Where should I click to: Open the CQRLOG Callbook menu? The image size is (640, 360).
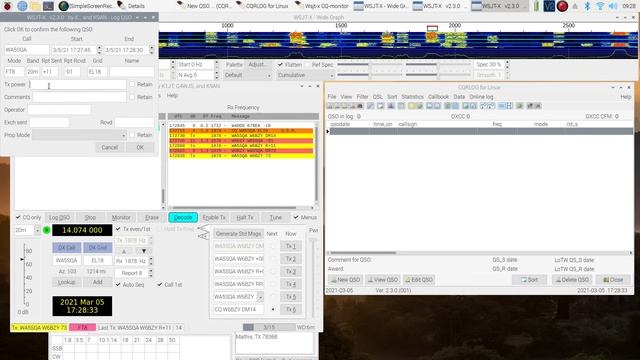click(x=438, y=97)
